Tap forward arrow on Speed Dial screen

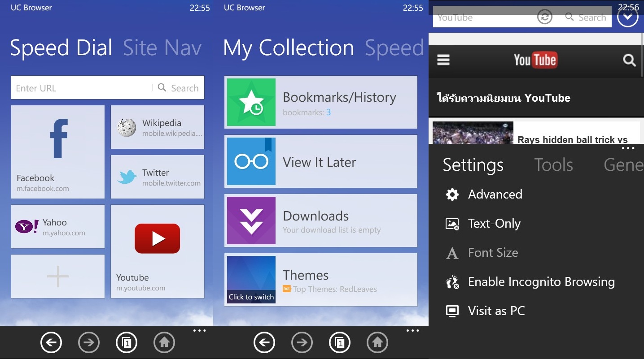point(89,343)
